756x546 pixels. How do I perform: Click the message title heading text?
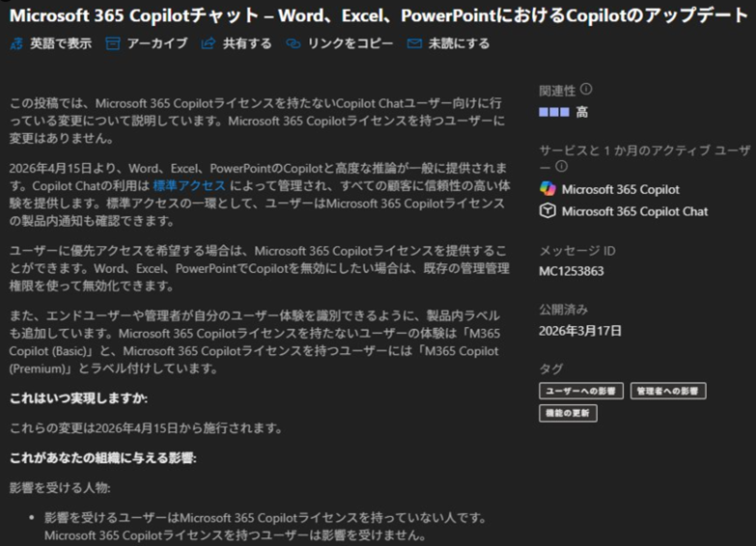(378, 15)
